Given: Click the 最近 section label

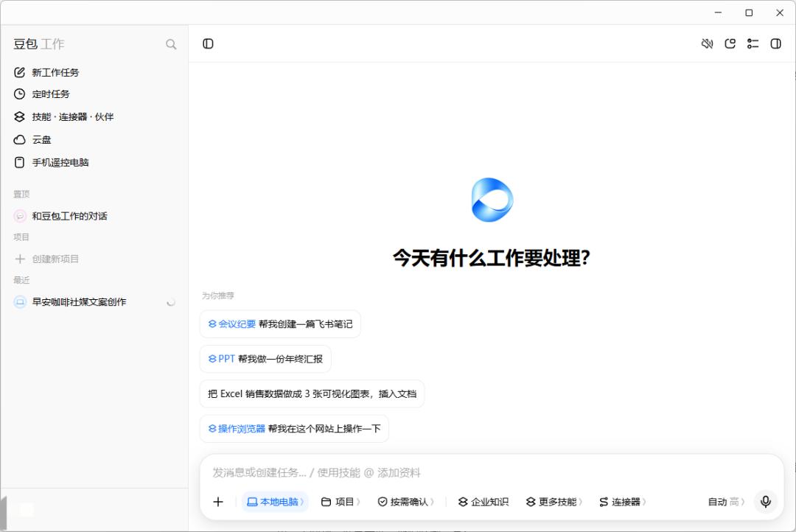Looking at the screenshot, I should point(21,280).
